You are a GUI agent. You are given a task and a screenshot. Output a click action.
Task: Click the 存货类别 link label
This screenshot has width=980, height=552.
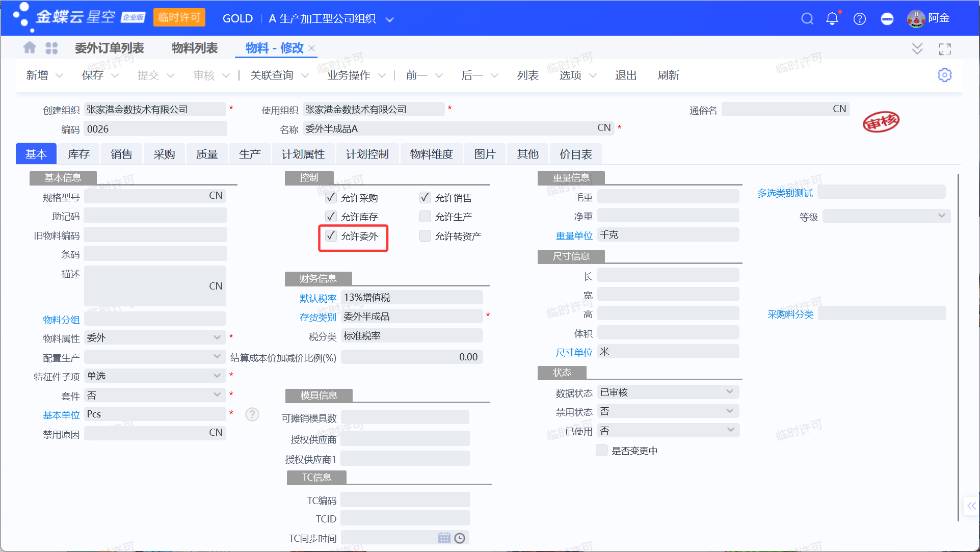[x=318, y=317]
